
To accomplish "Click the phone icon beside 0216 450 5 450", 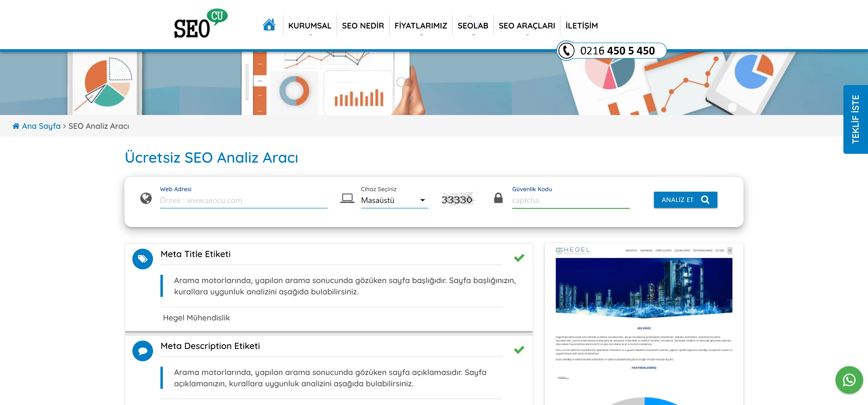I will click(x=566, y=51).
